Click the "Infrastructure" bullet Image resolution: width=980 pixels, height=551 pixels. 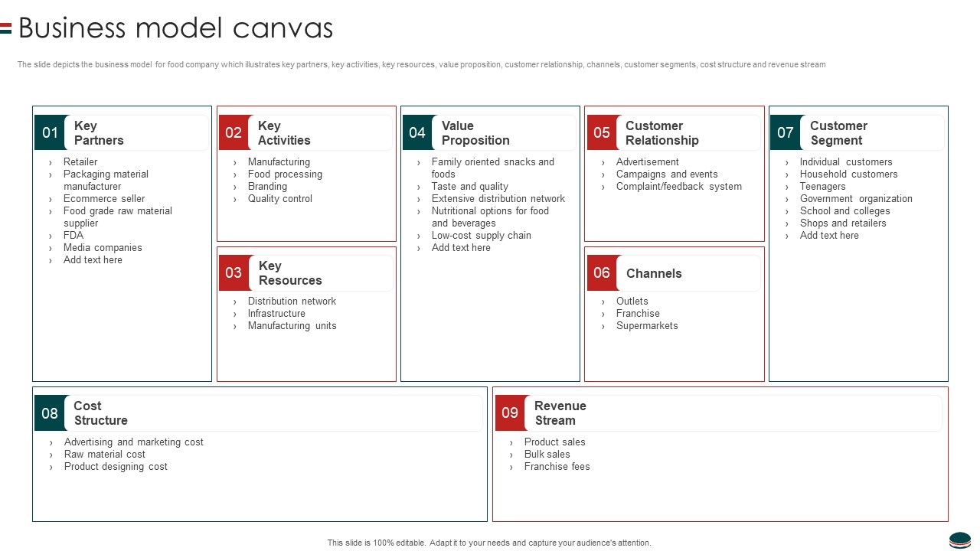tap(276, 314)
